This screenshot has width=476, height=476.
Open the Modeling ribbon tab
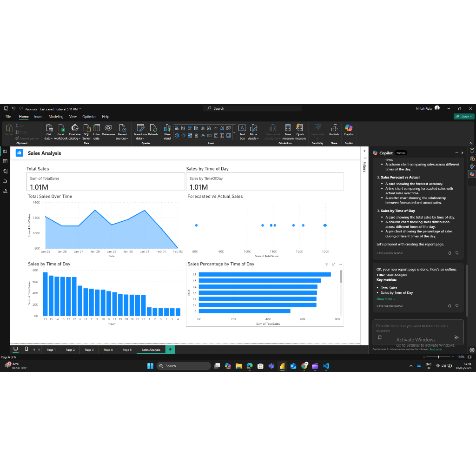pos(56,117)
